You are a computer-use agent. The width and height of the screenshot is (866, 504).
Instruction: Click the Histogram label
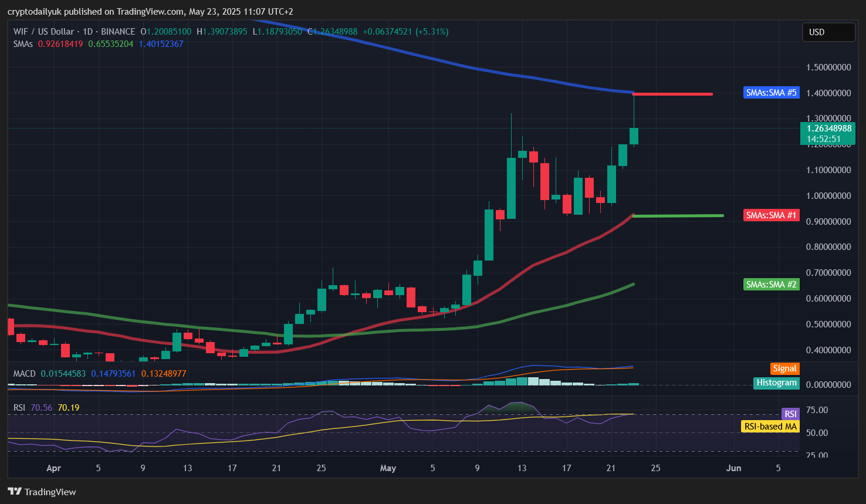[776, 383]
